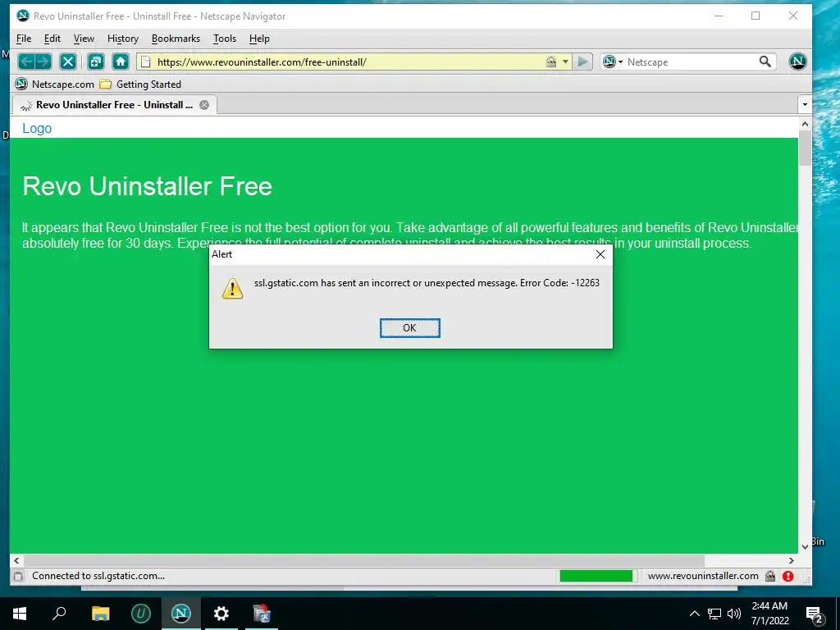This screenshot has height=630, width=840.
Task: Click the Netscape throbber logo
Action: pos(797,62)
